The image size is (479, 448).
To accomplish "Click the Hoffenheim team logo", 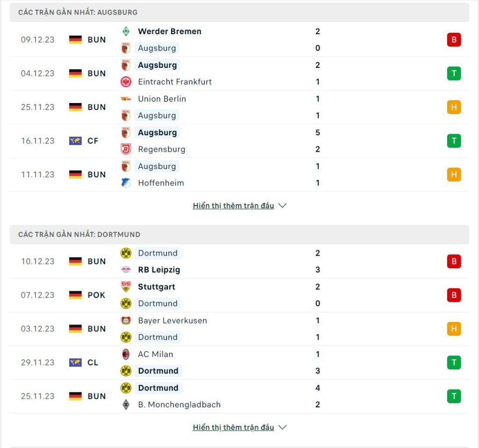I will [x=126, y=183].
